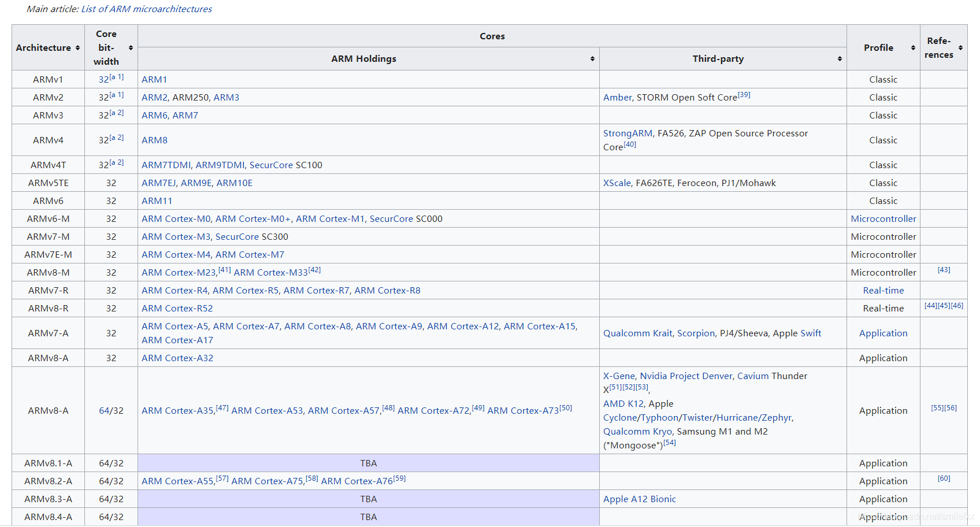
Task: Open ARM Cortex-A73 link
Action: (x=523, y=411)
